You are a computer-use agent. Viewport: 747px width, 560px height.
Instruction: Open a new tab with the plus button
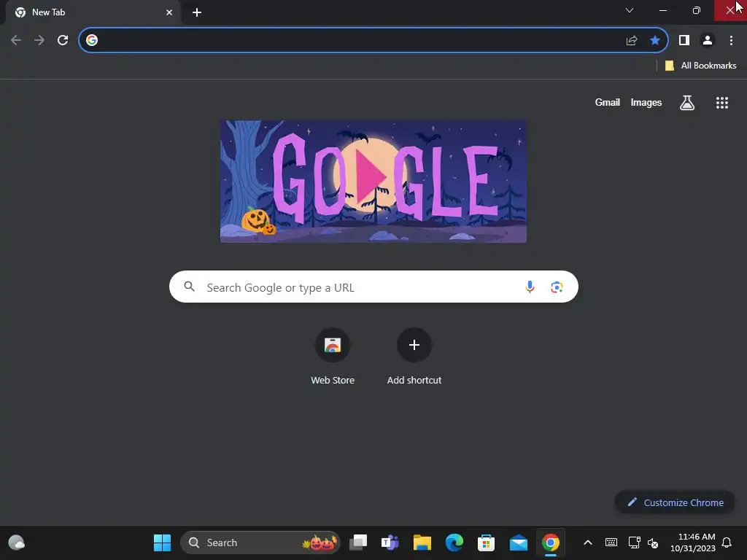click(197, 12)
